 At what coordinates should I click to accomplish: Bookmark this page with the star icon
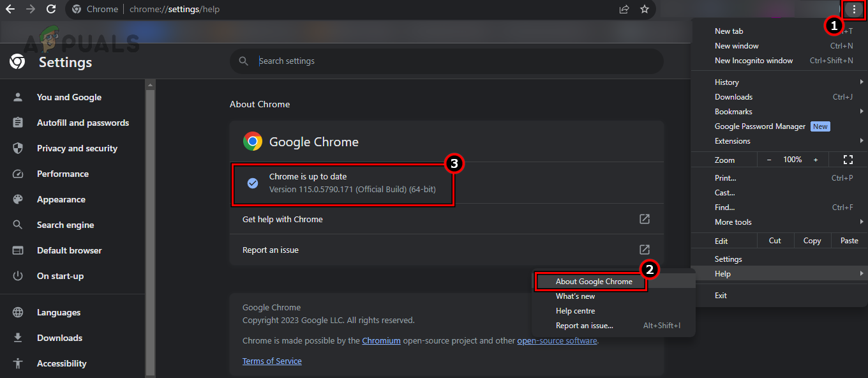tap(644, 9)
